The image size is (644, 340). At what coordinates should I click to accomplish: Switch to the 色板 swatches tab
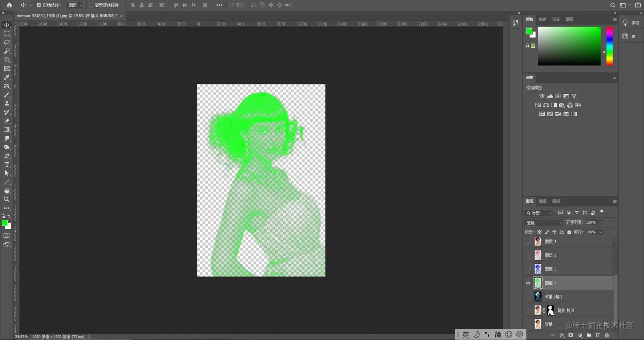(543, 19)
